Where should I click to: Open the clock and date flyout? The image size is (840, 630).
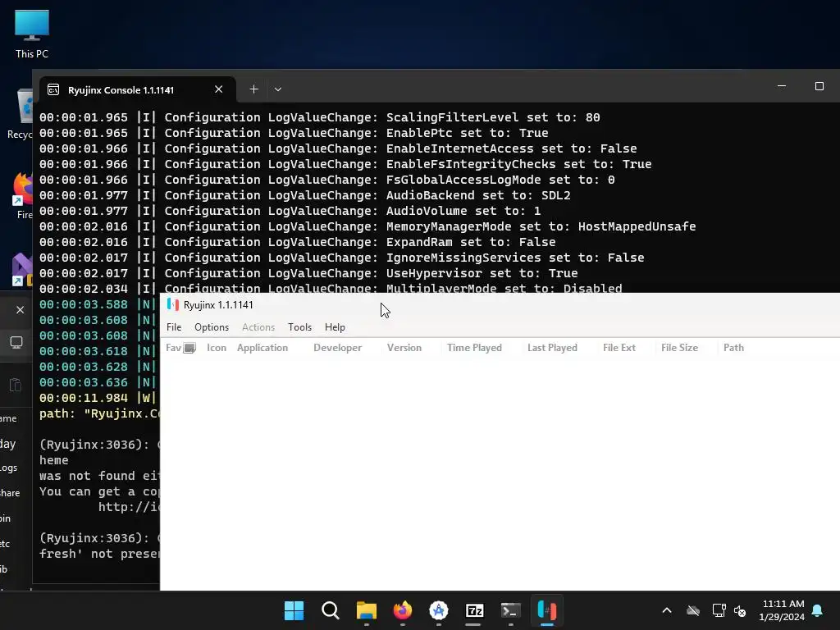(x=782, y=610)
